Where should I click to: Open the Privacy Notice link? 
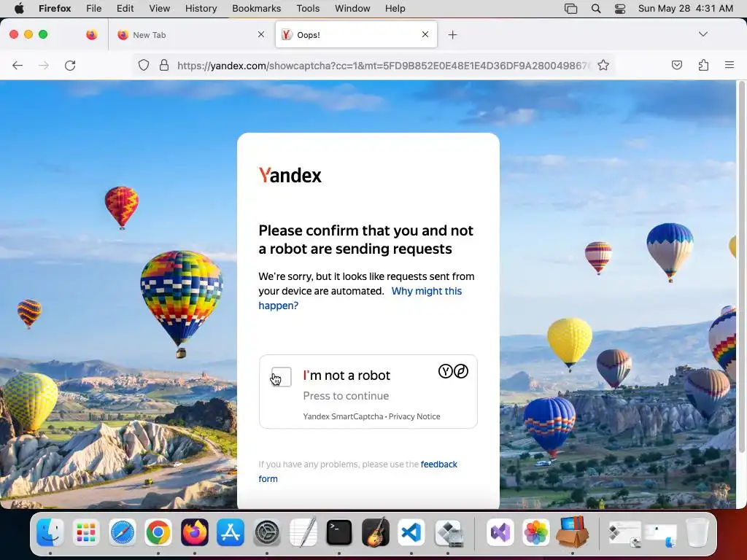point(414,416)
